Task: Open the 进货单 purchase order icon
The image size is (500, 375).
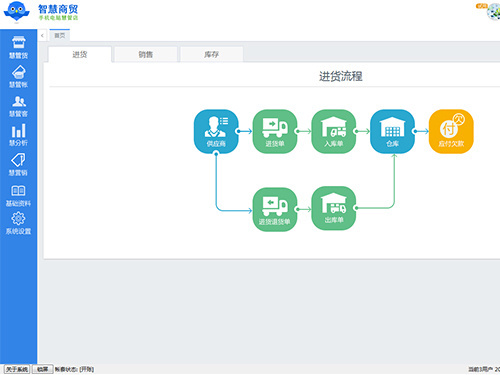Action: pyautogui.click(x=275, y=131)
